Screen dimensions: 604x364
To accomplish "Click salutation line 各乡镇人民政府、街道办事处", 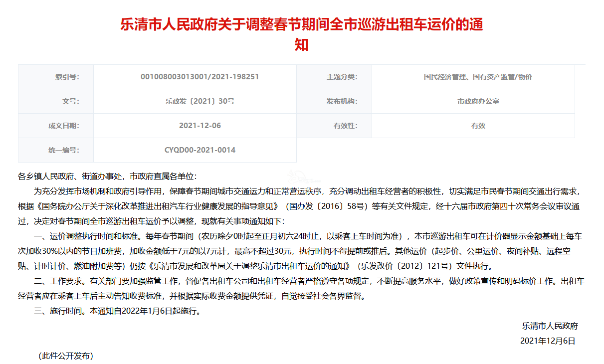I will pos(108,177).
